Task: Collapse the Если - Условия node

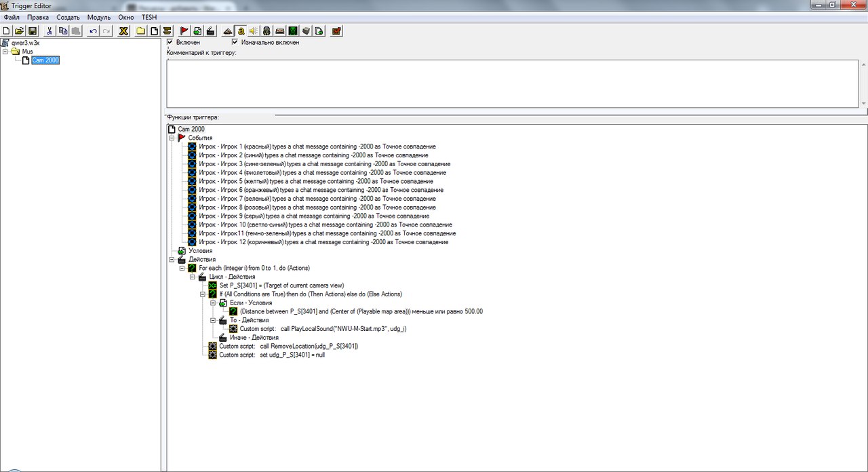Action: [x=213, y=303]
